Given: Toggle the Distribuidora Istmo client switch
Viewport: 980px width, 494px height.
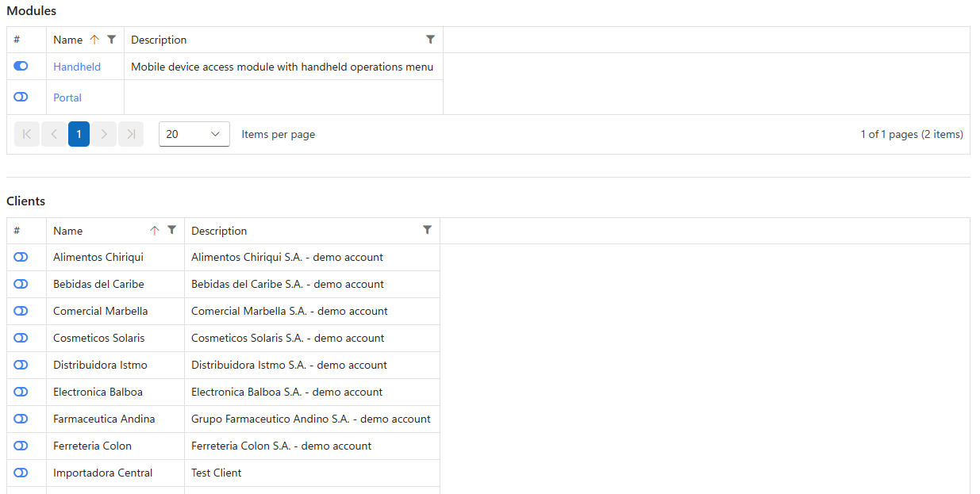Looking at the screenshot, I should click(21, 365).
